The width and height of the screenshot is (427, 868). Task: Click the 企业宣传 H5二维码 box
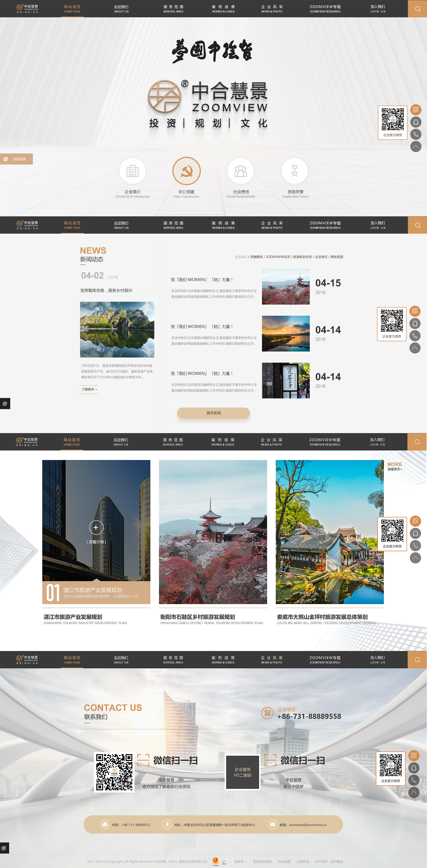[x=243, y=772]
